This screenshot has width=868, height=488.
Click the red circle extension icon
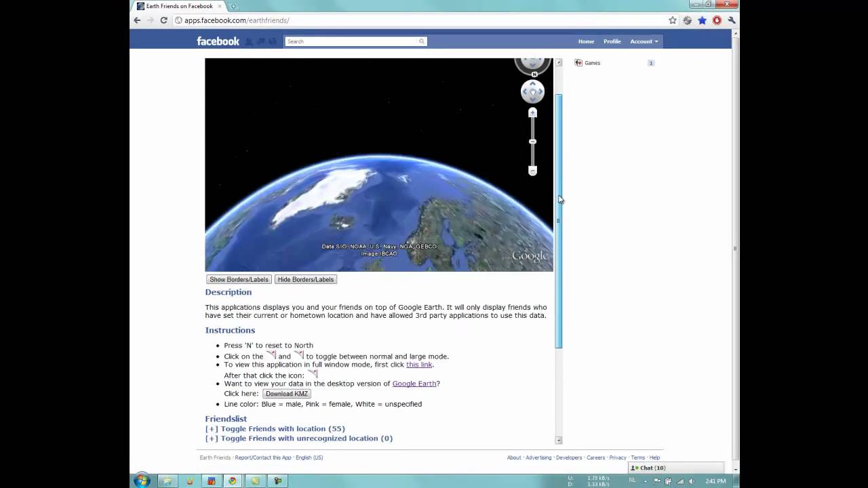(x=717, y=20)
